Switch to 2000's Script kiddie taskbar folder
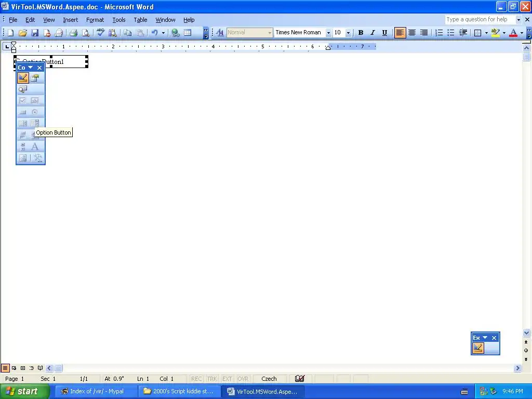 point(179,391)
